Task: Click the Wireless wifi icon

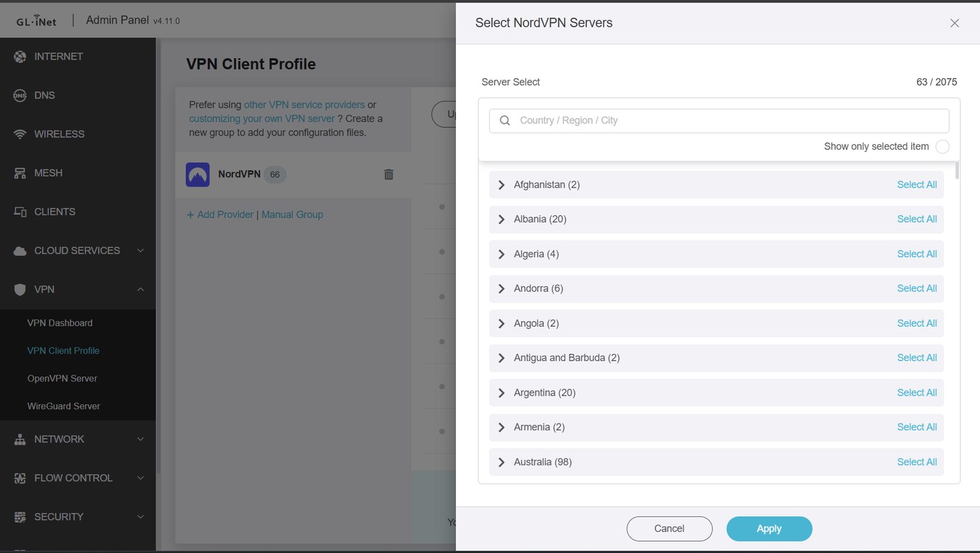Action: tap(20, 134)
